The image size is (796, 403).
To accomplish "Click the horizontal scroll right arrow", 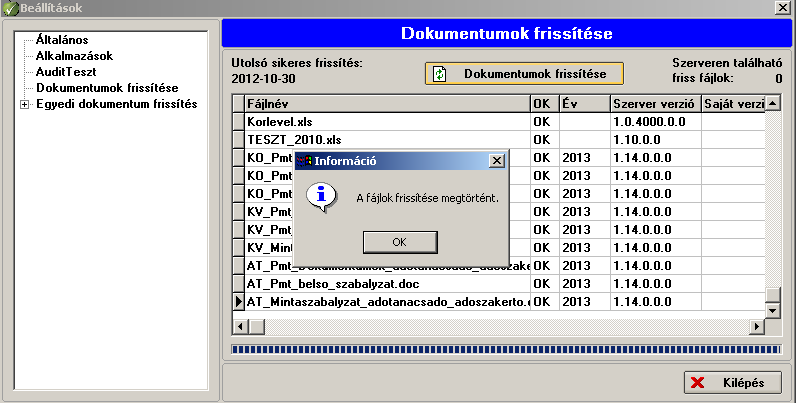I will [x=757, y=326].
